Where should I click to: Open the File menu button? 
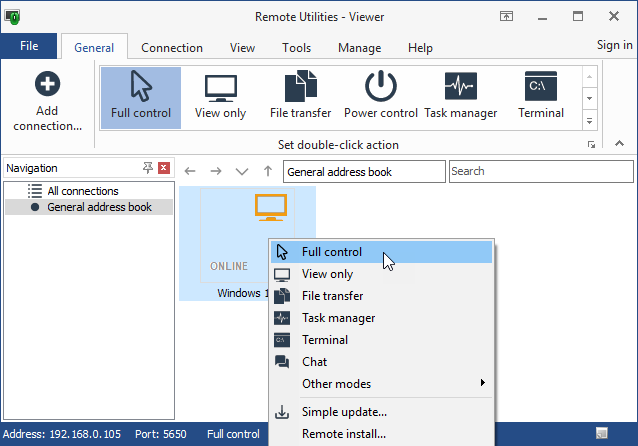coord(29,46)
